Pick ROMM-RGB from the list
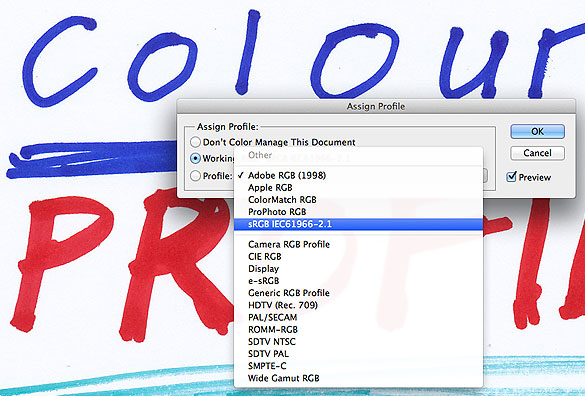 (x=358, y=330)
